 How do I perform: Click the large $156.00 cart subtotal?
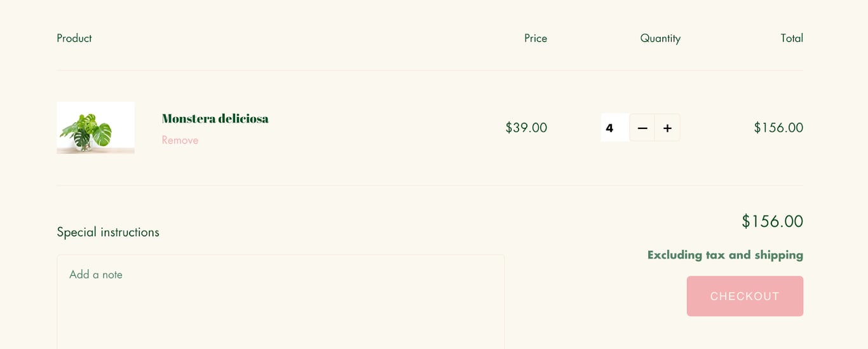(x=772, y=221)
